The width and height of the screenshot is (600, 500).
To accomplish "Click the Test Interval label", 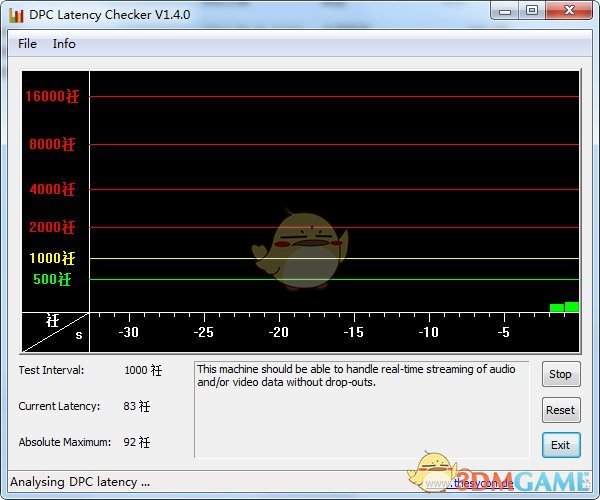I will point(51,370).
